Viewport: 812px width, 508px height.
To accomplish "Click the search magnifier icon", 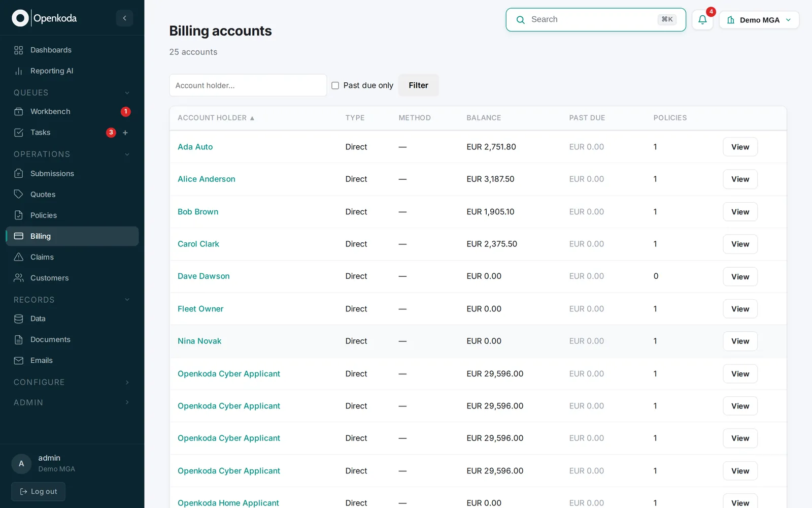I will (x=520, y=20).
